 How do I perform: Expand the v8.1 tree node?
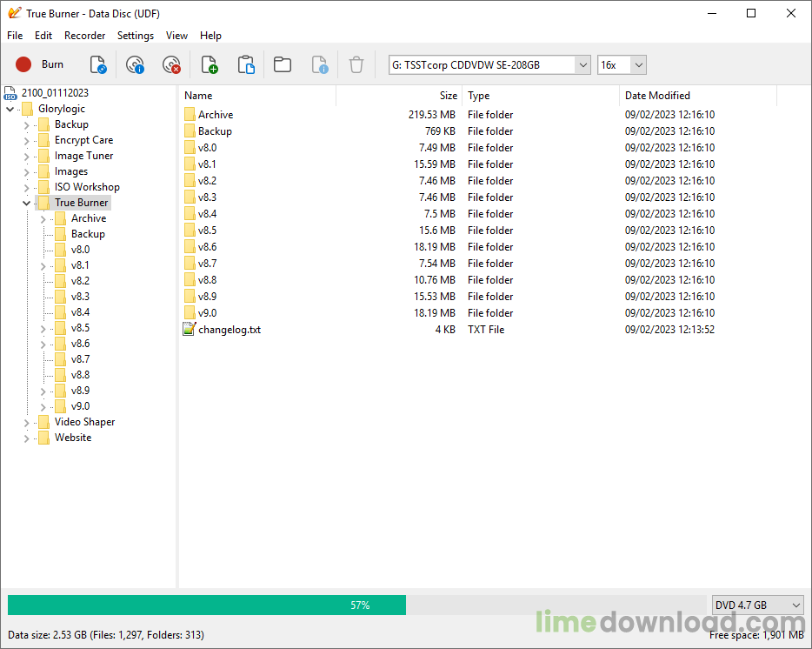[x=43, y=266]
